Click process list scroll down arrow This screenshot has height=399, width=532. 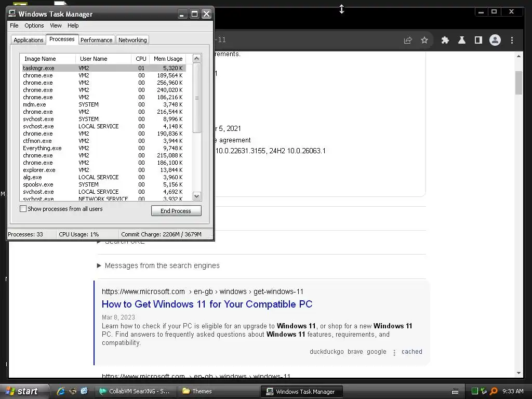pos(197,196)
